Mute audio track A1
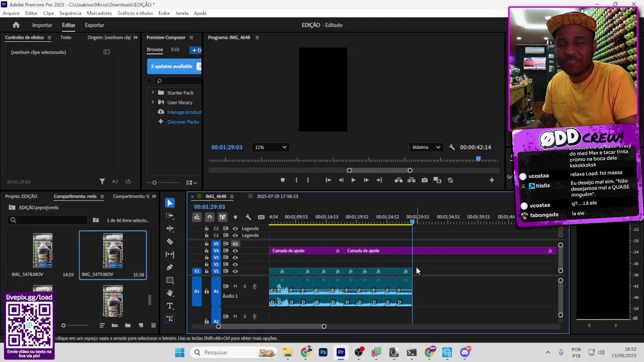Viewport: 644px width, 362px height. (235, 286)
